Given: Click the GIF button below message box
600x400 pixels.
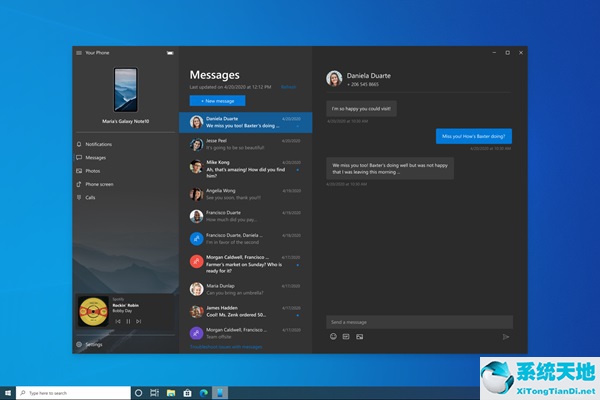Looking at the screenshot, I should [346, 336].
